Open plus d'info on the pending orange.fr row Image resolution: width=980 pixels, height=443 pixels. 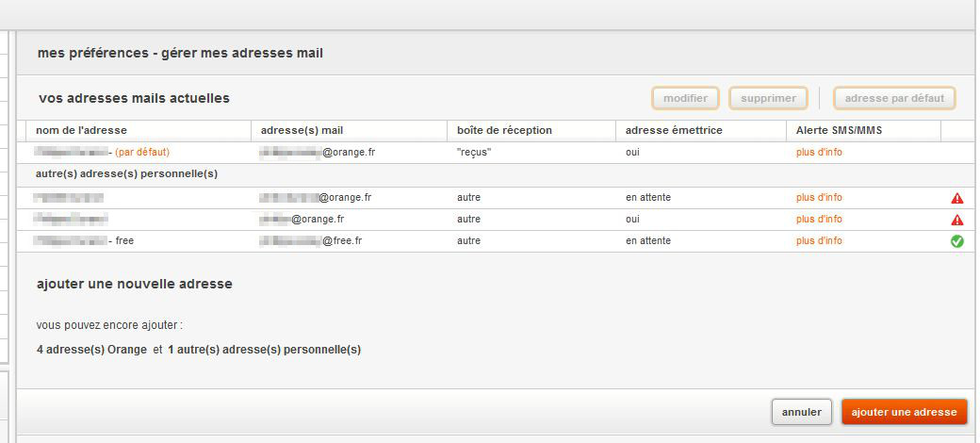point(819,198)
